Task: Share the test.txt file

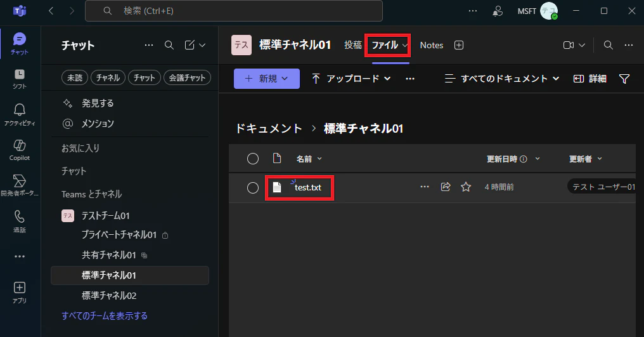Action: click(446, 187)
